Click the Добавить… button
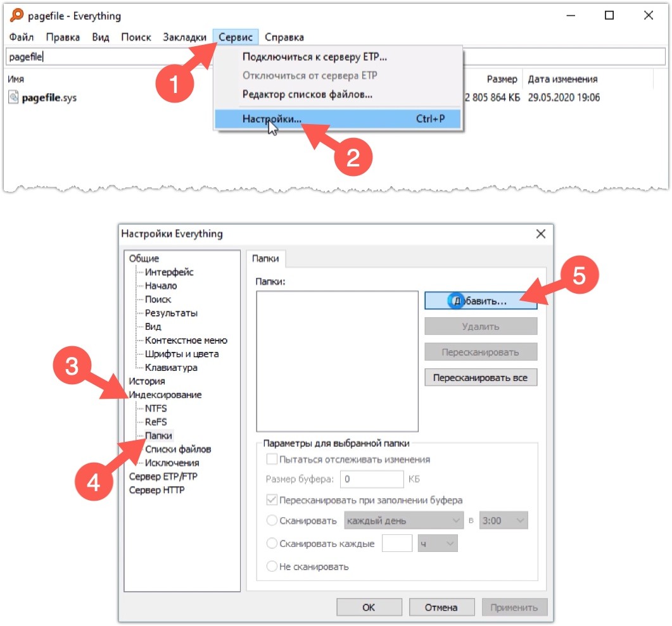 pyautogui.click(x=481, y=301)
